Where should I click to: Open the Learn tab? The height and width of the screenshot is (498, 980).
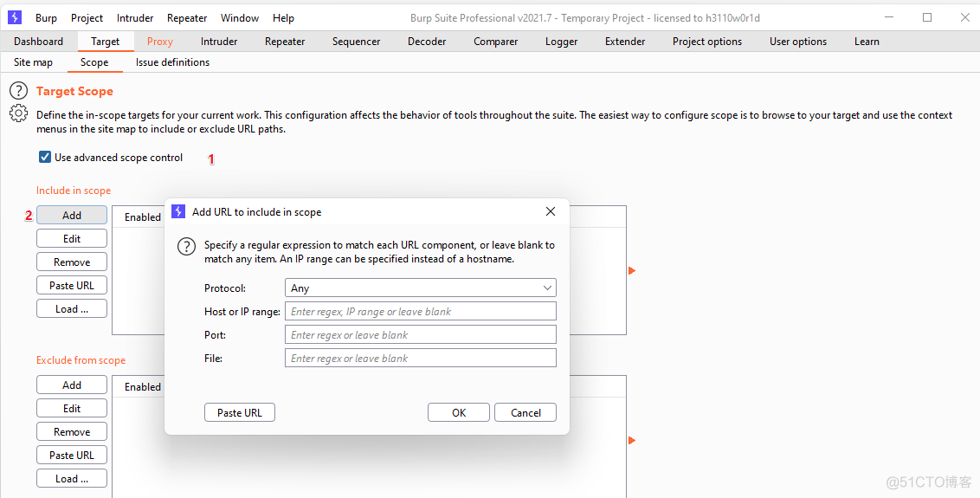867,42
